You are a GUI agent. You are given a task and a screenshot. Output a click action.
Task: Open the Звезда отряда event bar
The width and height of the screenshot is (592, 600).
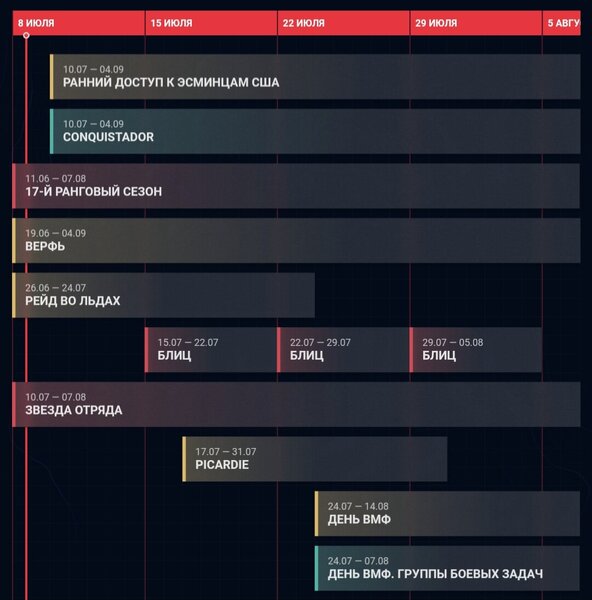click(296, 404)
